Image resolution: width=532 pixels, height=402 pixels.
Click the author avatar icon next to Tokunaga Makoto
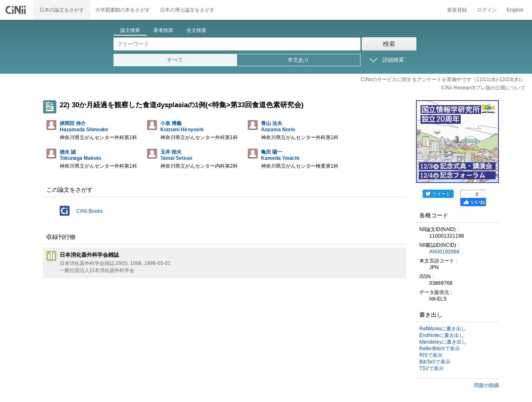pyautogui.click(x=51, y=154)
